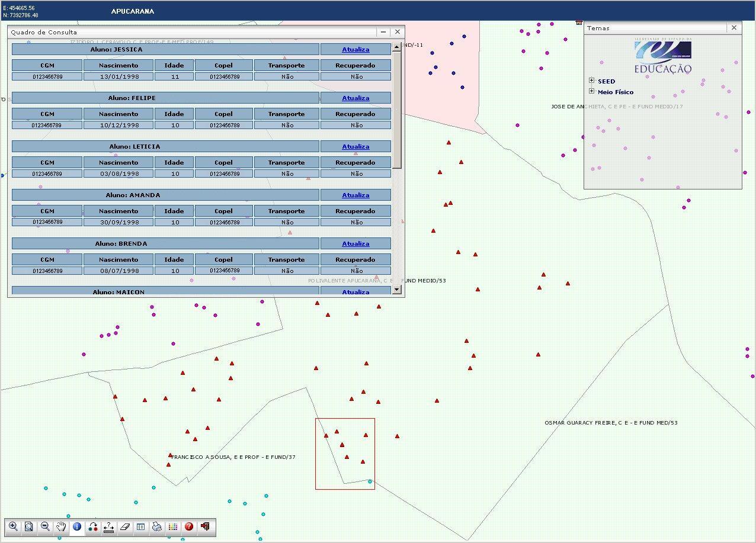Open the color grid palette tool
This screenshot has width=756, height=543.
(x=173, y=526)
